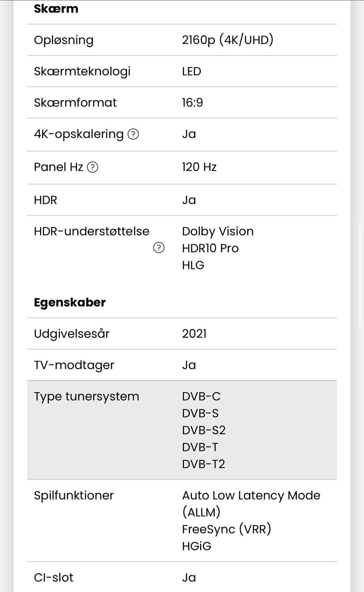Click the Opløsning row label
Screen dimensions: 364x592
(x=64, y=40)
